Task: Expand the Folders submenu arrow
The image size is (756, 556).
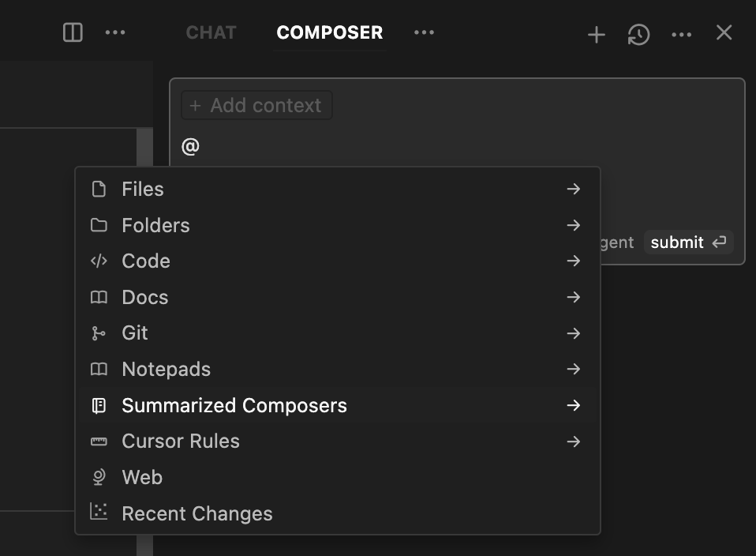Action: coord(574,225)
